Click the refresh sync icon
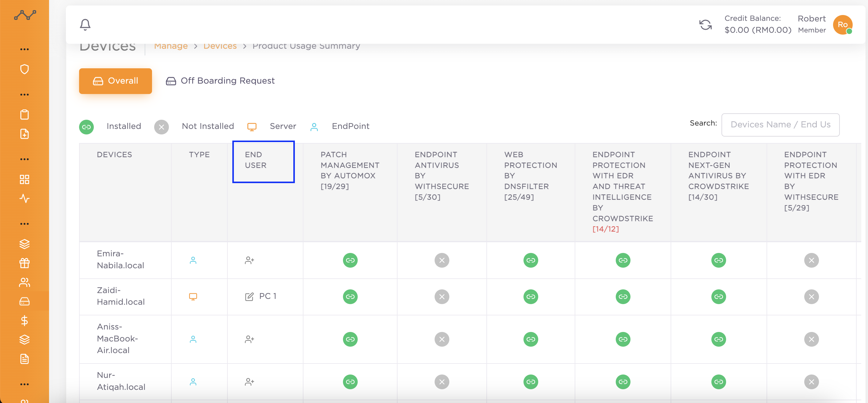868x403 pixels. (x=705, y=24)
